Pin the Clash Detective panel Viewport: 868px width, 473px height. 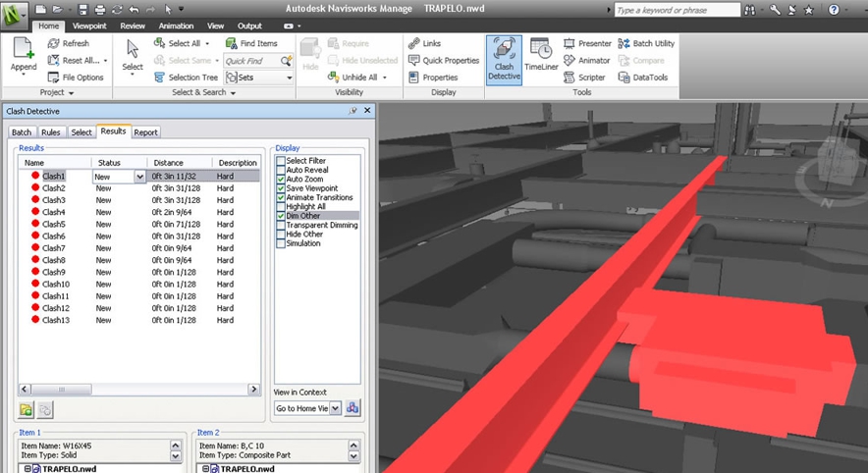(353, 111)
